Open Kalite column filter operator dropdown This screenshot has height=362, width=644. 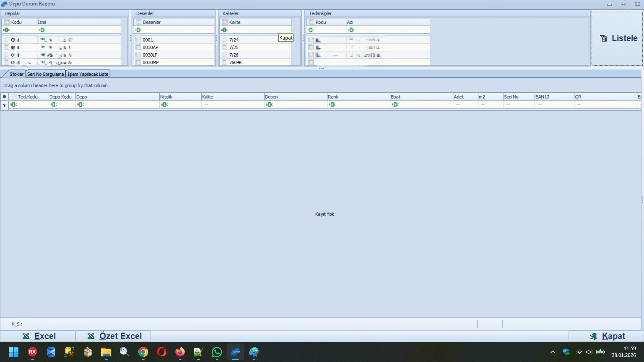click(x=206, y=105)
